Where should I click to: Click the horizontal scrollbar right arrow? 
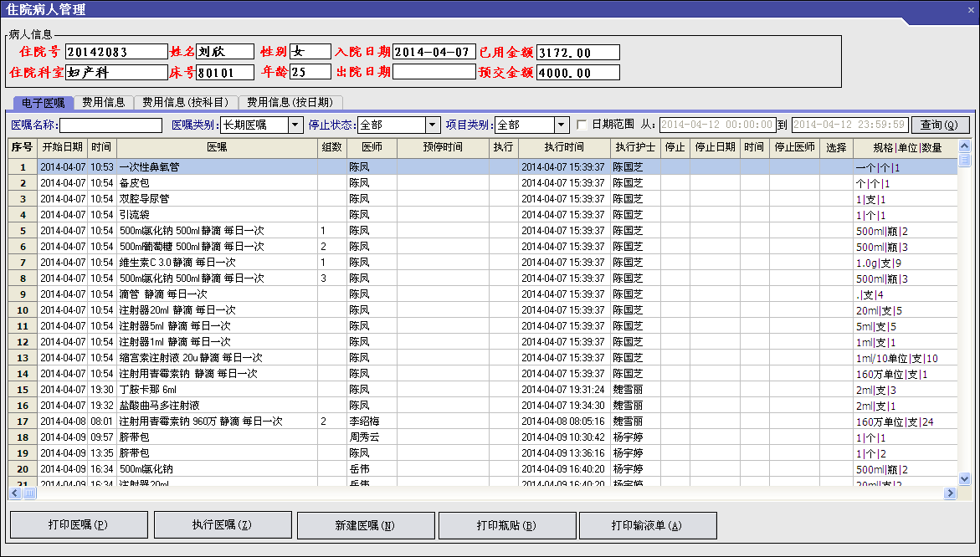[x=950, y=493]
